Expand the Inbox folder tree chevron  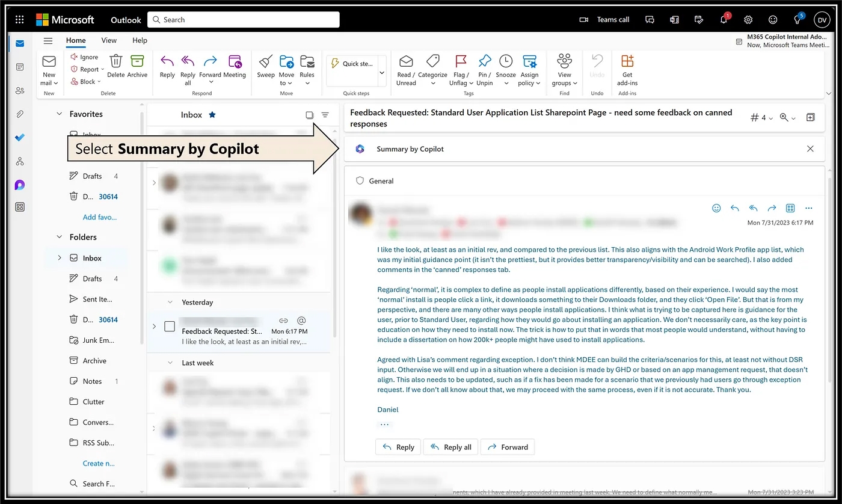[x=59, y=258]
